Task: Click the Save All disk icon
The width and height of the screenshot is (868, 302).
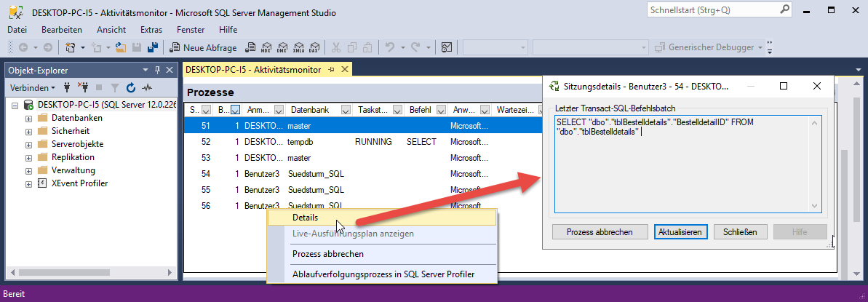Action: [x=153, y=47]
